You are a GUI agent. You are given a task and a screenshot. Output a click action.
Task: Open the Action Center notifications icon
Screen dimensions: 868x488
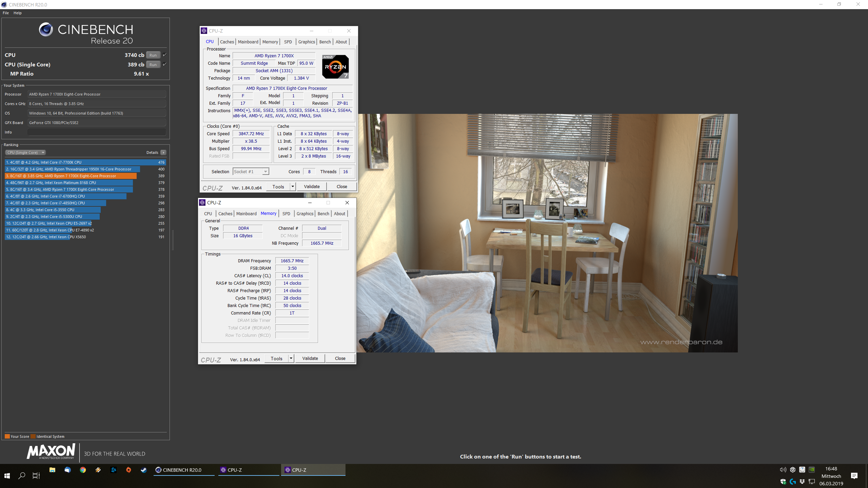tap(854, 476)
